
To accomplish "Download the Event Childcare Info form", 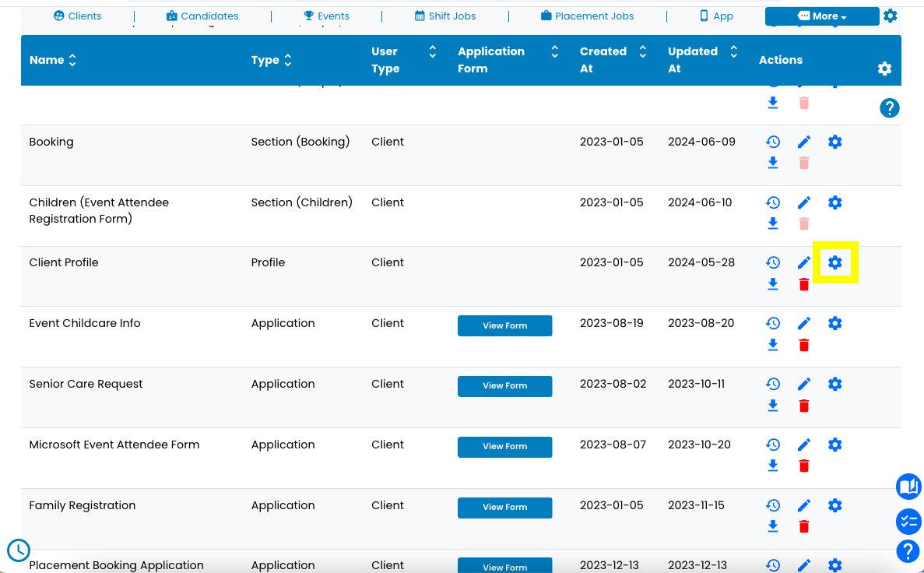I will coord(772,345).
